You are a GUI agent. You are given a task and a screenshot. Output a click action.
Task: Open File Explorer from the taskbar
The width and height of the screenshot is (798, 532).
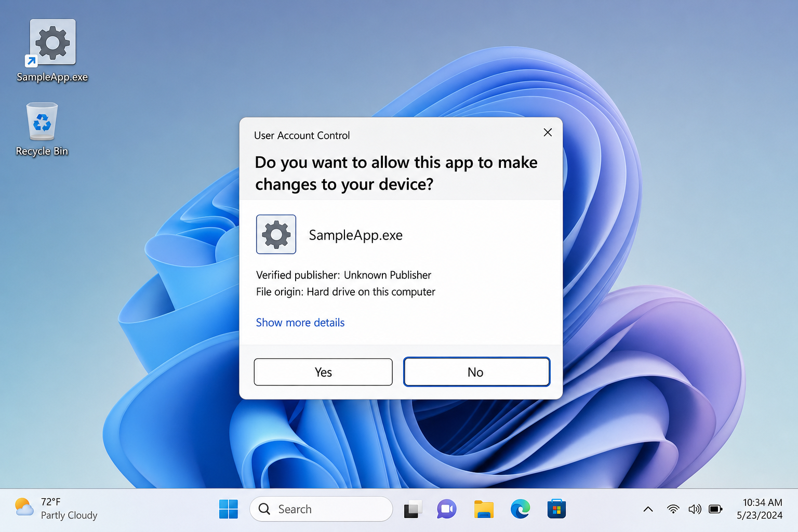[484, 509]
